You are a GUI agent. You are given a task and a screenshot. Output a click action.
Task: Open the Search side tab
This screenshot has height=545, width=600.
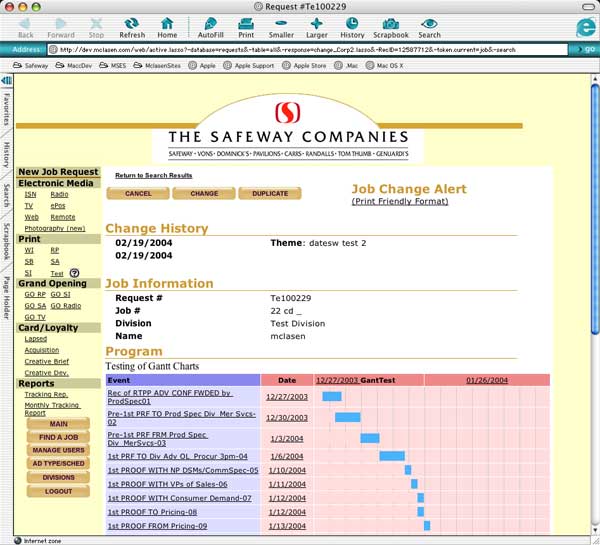[6, 195]
